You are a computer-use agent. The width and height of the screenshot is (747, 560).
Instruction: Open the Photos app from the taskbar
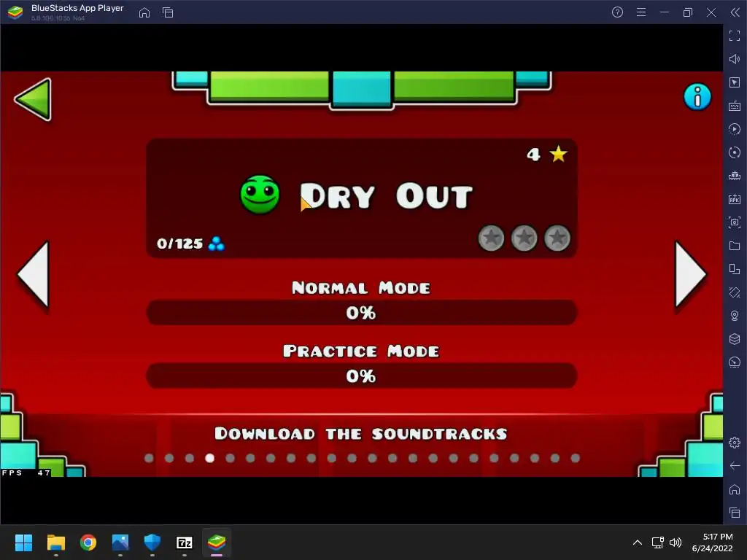click(x=120, y=542)
